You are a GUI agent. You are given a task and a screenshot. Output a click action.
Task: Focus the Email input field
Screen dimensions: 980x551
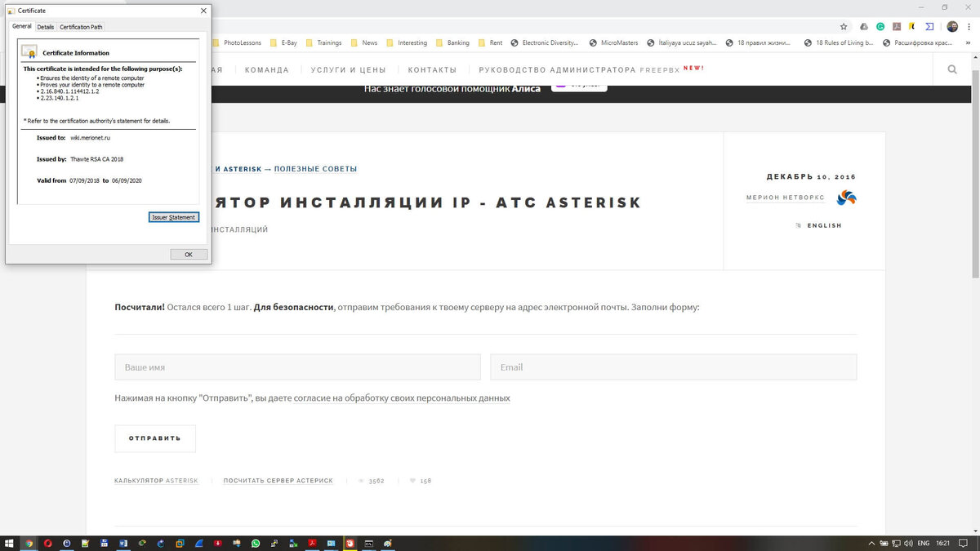674,367
